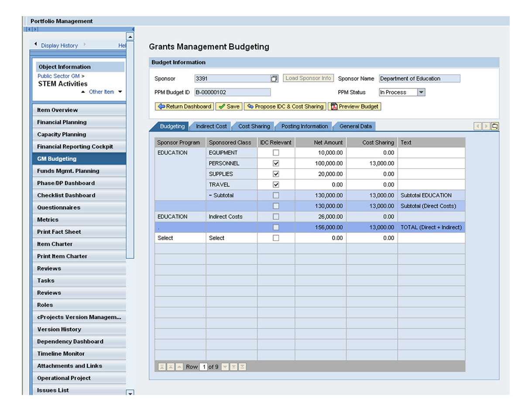Go to Financial Planning in sidebar
The height and width of the screenshot is (402, 532).
tap(62, 122)
